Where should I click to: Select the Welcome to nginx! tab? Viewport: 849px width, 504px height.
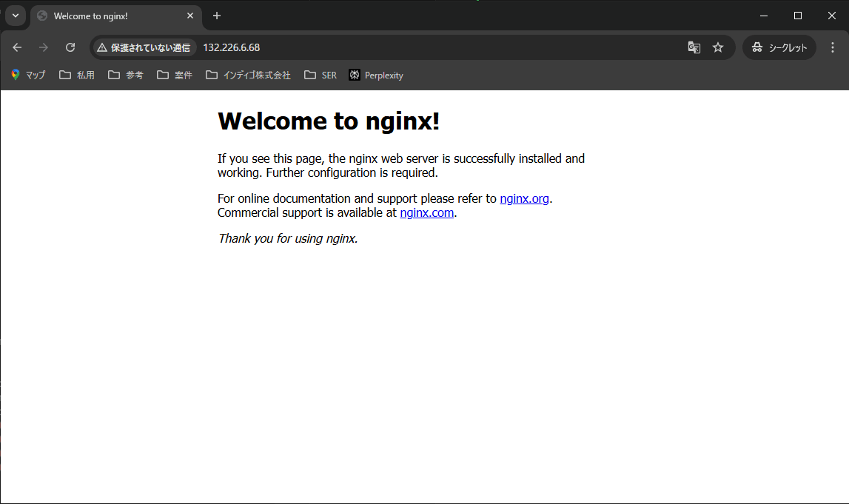[x=116, y=16]
